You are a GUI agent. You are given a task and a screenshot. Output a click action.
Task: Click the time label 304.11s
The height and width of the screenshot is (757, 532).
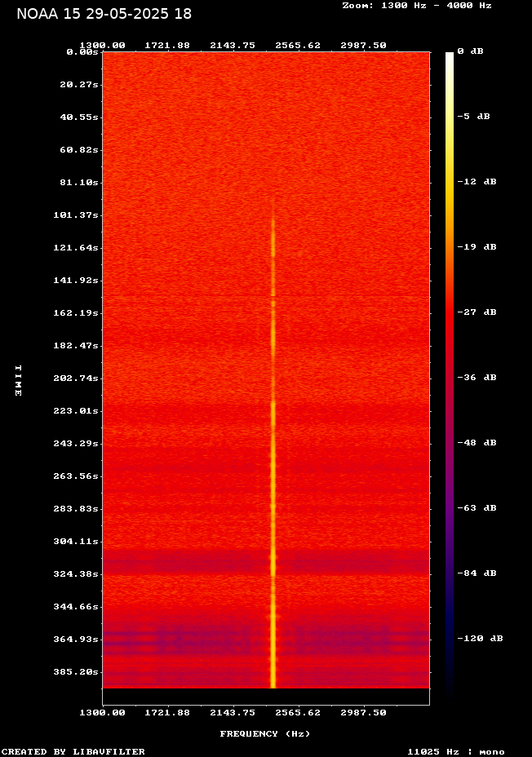(x=76, y=541)
